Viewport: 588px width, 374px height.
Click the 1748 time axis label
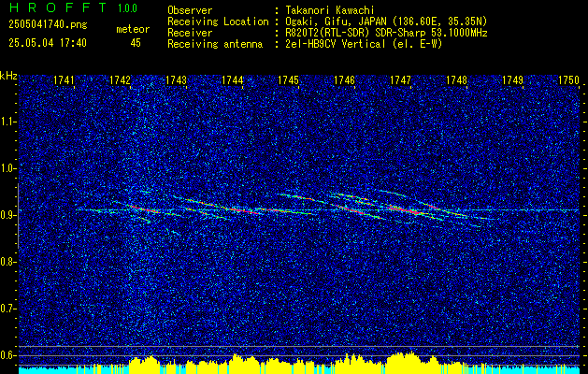[457, 80]
